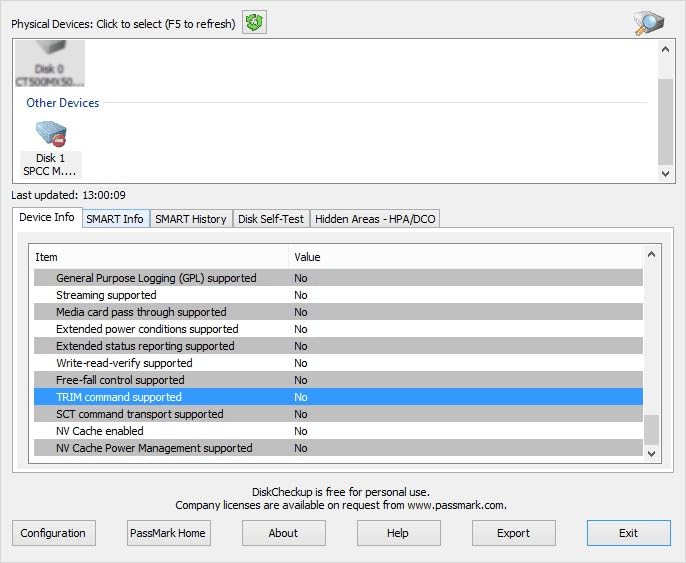
Task: Select Extended status reporting supported row
Action: [x=338, y=346]
